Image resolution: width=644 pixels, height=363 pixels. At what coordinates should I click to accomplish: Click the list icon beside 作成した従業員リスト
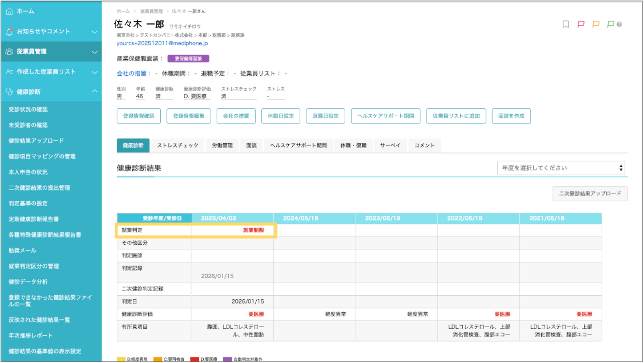[9, 71]
